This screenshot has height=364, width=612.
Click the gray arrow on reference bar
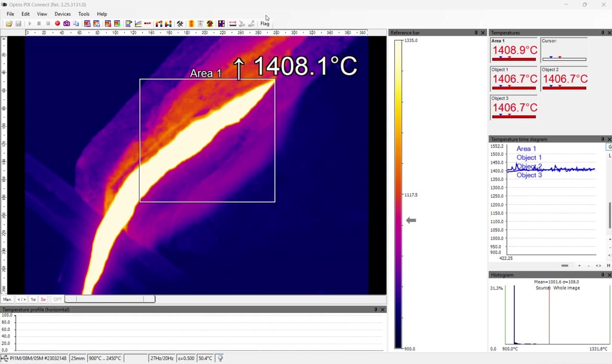tap(411, 220)
